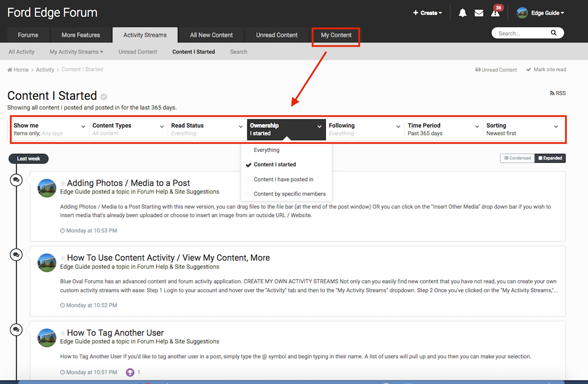Click Unread Content in the sub-navigation
The height and width of the screenshot is (384, 588).
click(138, 52)
